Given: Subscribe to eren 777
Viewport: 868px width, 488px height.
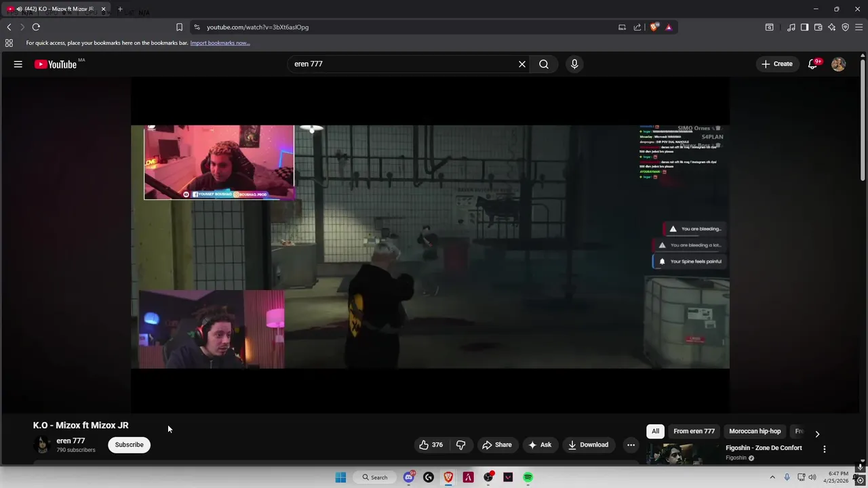Looking at the screenshot, I should click(129, 445).
